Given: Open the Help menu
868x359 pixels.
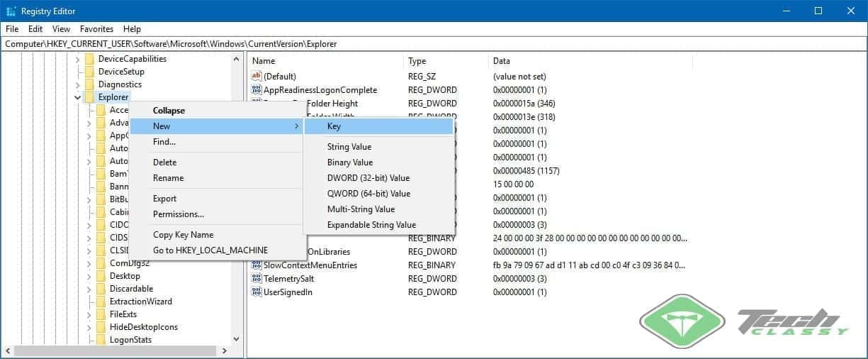Looking at the screenshot, I should [x=132, y=29].
